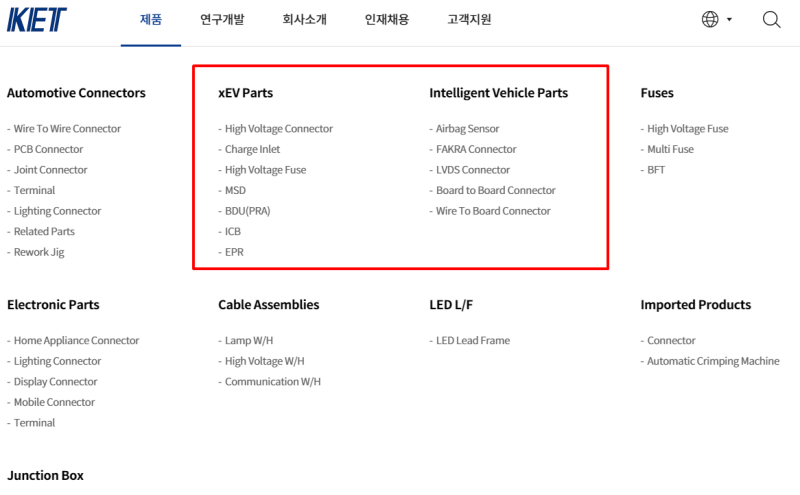Click the KET logo
Viewport: 800px width, 495px height.
click(36, 19)
